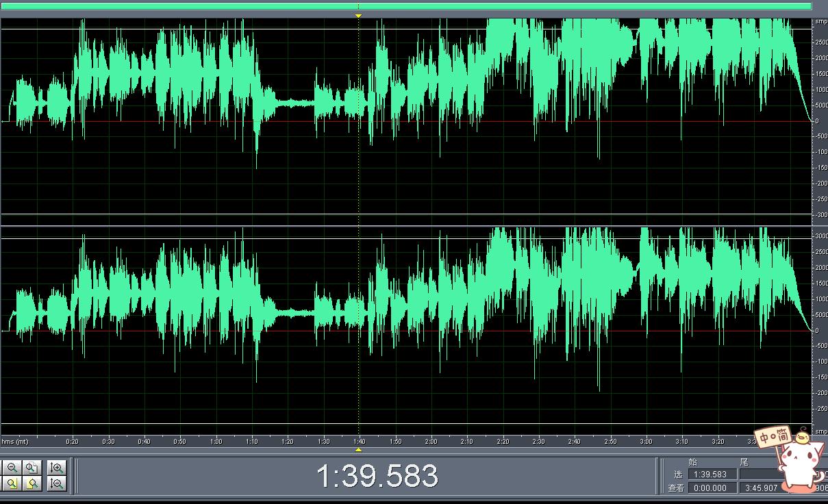Image resolution: width=828 pixels, height=504 pixels.
Task: Click the upper channel waveform at 1:20 silence
Action: [x=288, y=103]
